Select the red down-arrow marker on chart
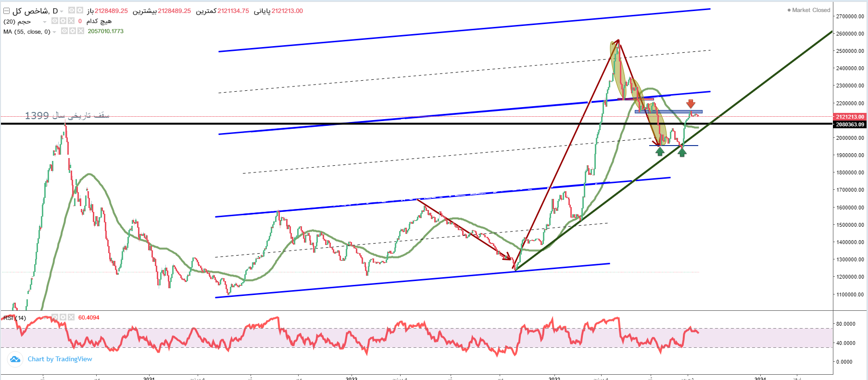This screenshot has width=868, height=380. tap(691, 103)
